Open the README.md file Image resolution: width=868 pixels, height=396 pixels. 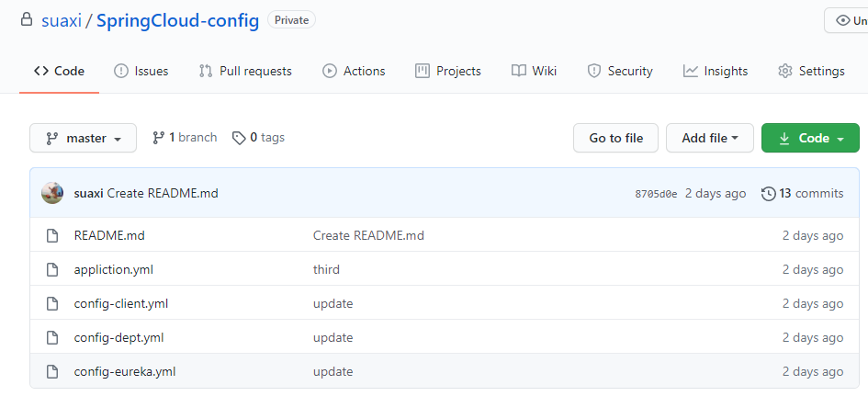(x=109, y=235)
